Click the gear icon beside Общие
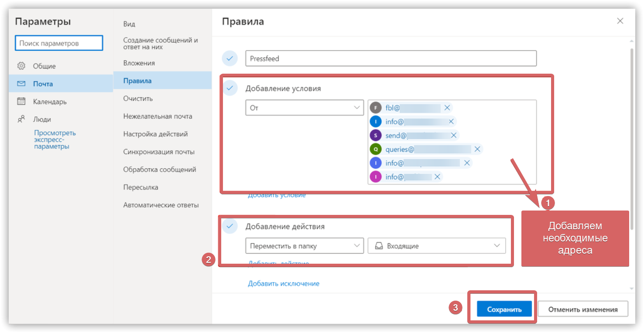 click(x=21, y=66)
